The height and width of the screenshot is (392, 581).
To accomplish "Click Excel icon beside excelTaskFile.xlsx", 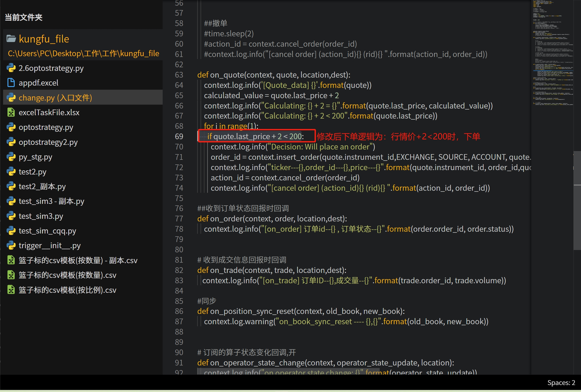I will coord(11,112).
